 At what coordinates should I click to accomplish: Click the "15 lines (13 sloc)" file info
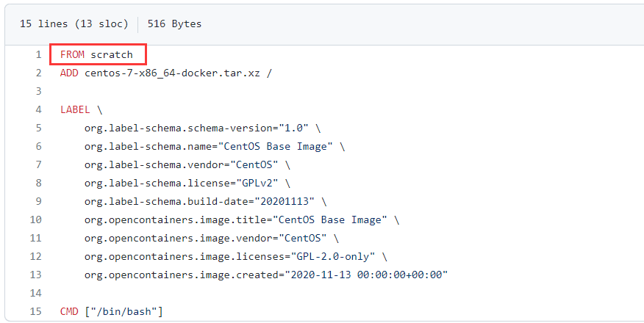pyautogui.click(x=74, y=23)
